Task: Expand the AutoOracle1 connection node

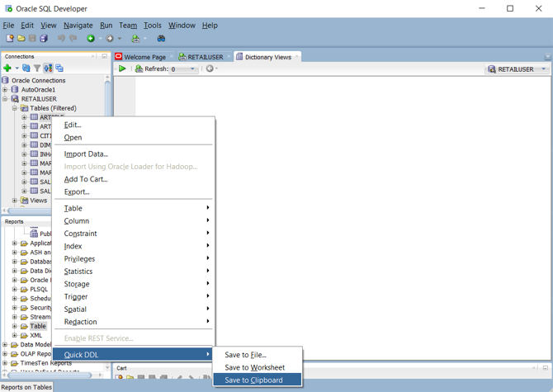Action: click(5, 90)
